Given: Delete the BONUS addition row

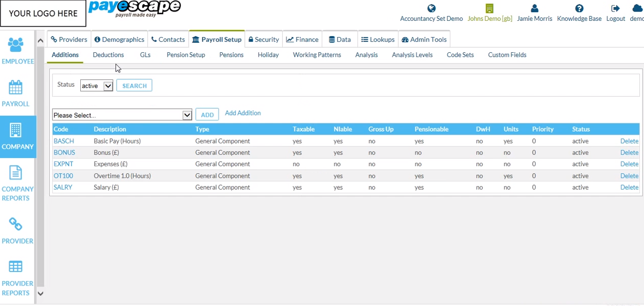Looking at the screenshot, I should coord(629,152).
